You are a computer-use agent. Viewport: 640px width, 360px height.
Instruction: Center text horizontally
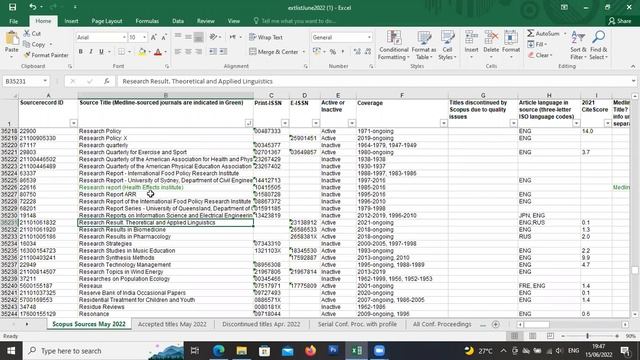point(188,51)
